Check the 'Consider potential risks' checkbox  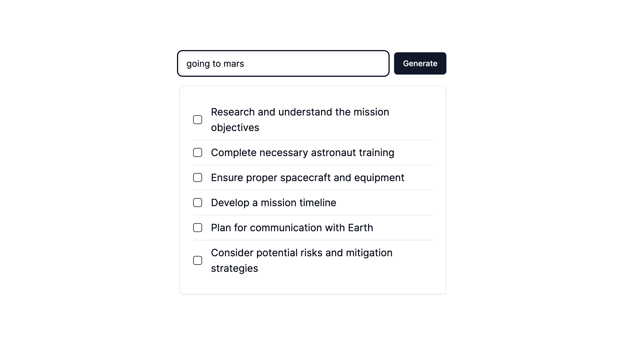[198, 260]
